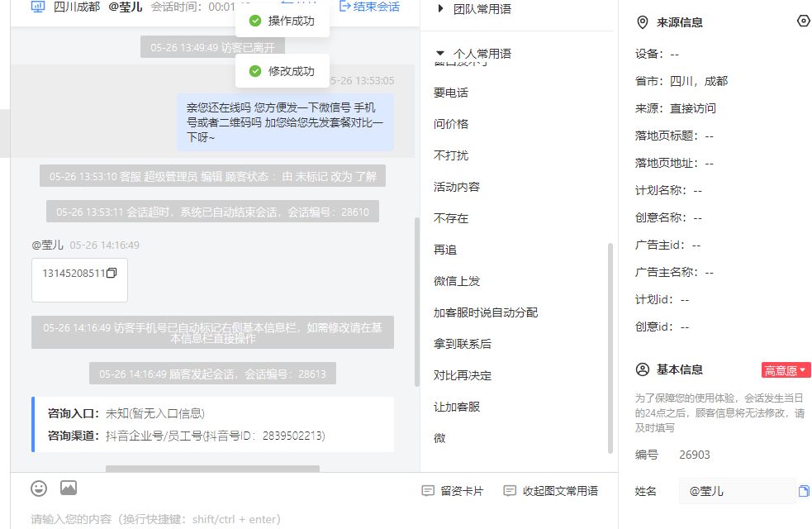
Task: Click the 修改成功 notification toast
Action: point(283,71)
